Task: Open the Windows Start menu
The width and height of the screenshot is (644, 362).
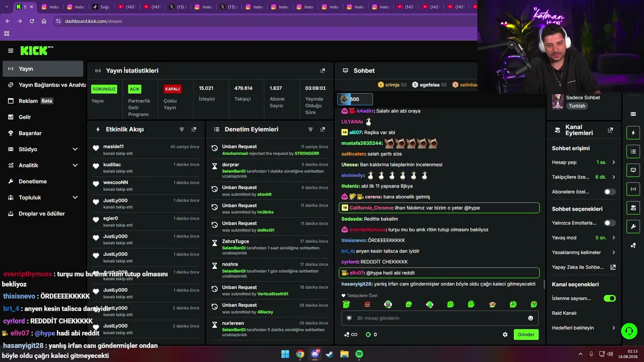Action: click(x=285, y=354)
